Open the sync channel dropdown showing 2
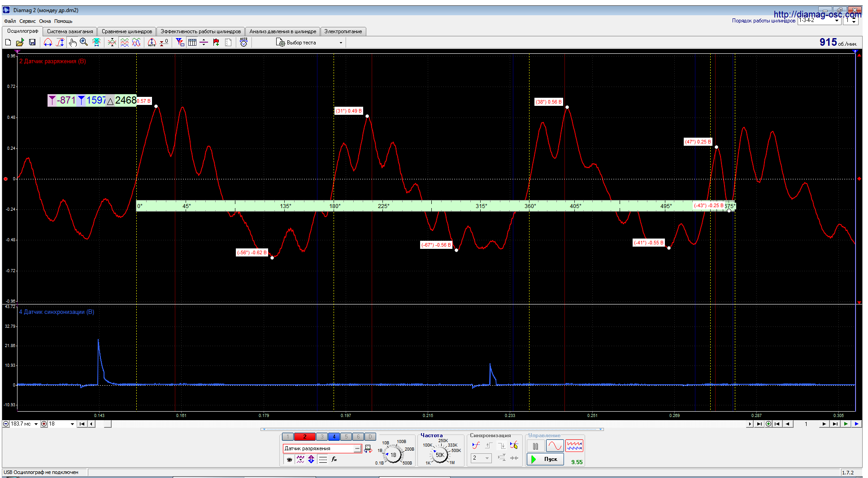Screen dimensions: 868x478 [482, 458]
